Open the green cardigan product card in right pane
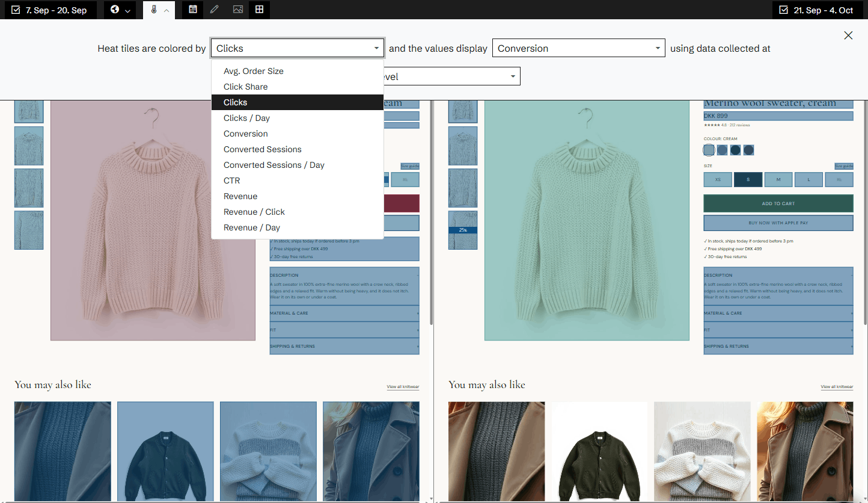 coord(600,451)
